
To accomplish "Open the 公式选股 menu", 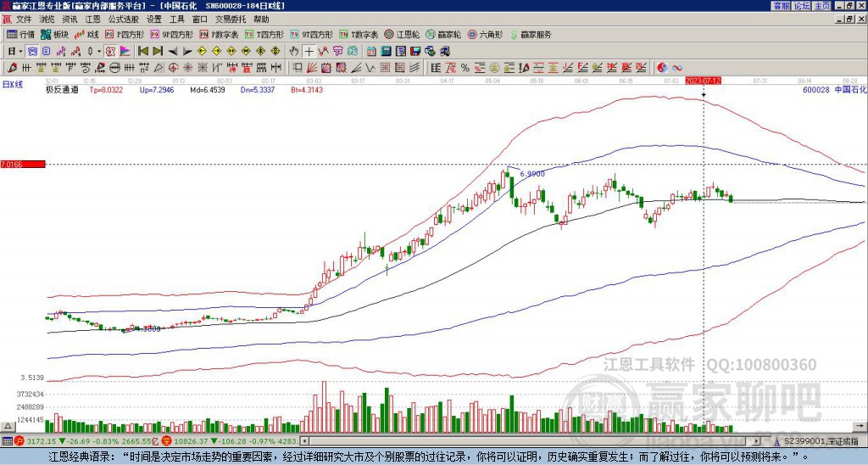I will tap(124, 20).
